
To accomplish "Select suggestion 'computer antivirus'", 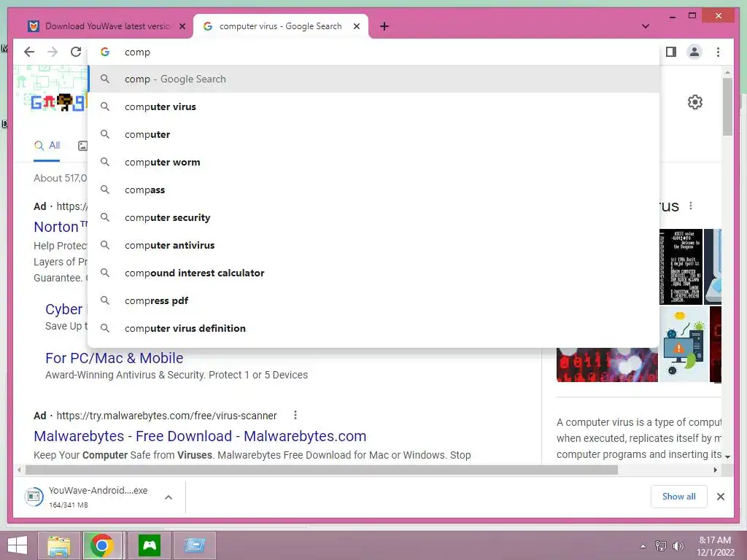I will 373,245.
